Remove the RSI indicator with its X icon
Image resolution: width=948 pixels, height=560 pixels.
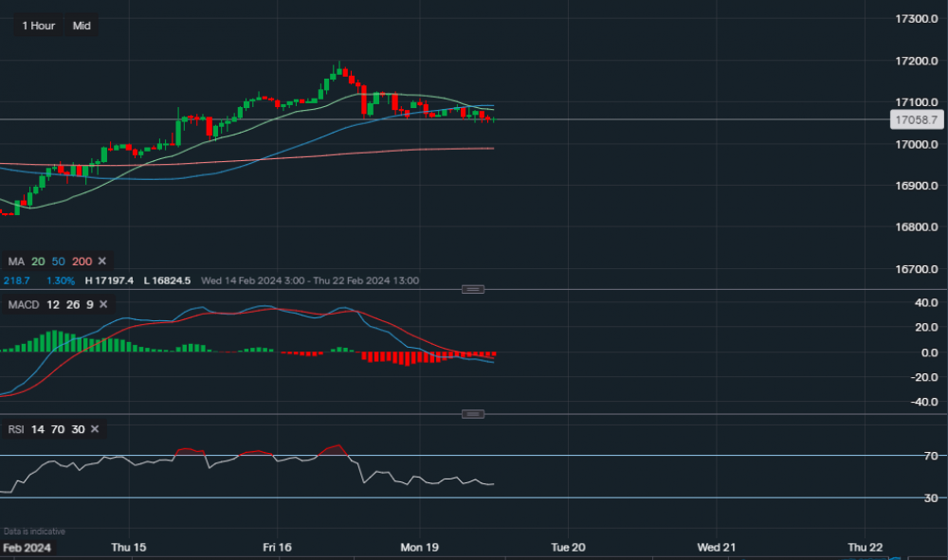coord(93,429)
